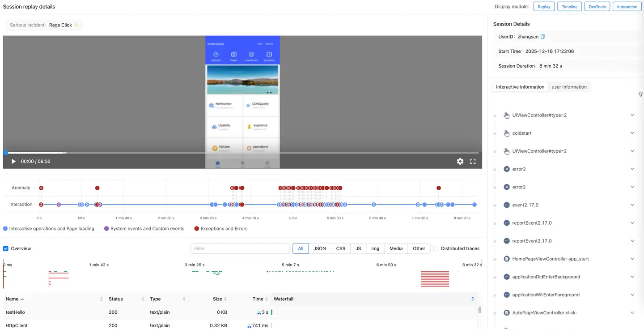
Task: Play the session replay video
Action: pyautogui.click(x=13, y=162)
